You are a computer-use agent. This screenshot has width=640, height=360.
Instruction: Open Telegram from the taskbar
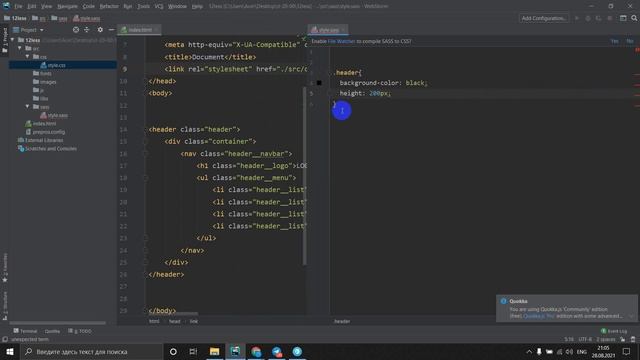277,351
